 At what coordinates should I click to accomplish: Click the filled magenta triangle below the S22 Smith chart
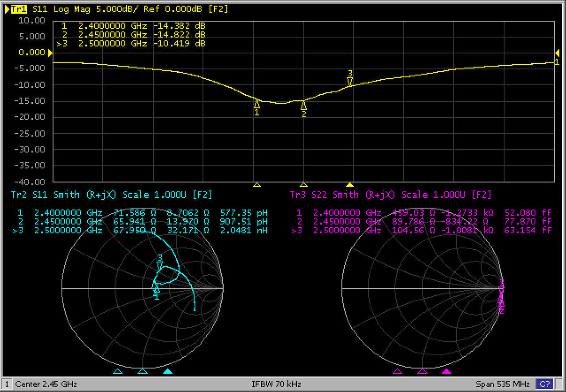click(x=447, y=372)
